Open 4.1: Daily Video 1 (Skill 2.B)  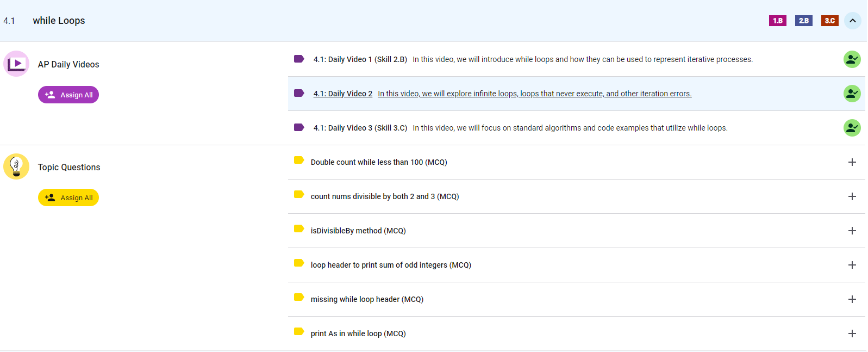360,59
